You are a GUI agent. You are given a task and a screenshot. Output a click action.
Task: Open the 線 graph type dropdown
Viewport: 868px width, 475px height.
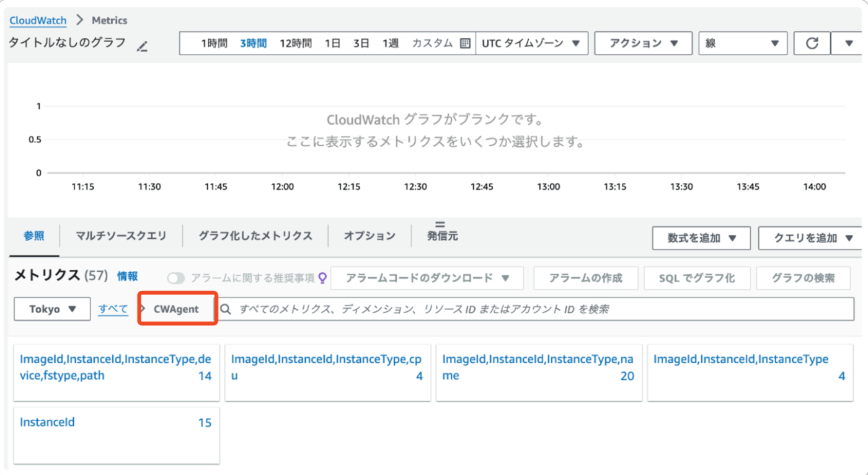[743, 43]
